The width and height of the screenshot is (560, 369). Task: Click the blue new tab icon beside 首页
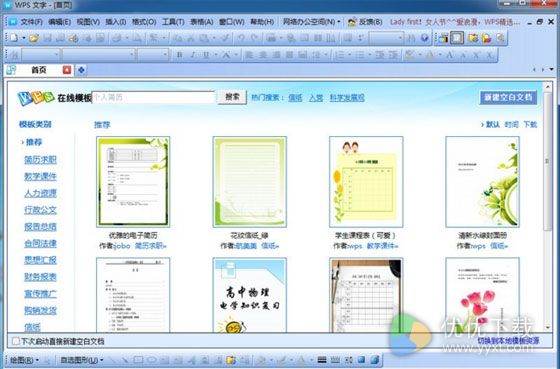81,70
